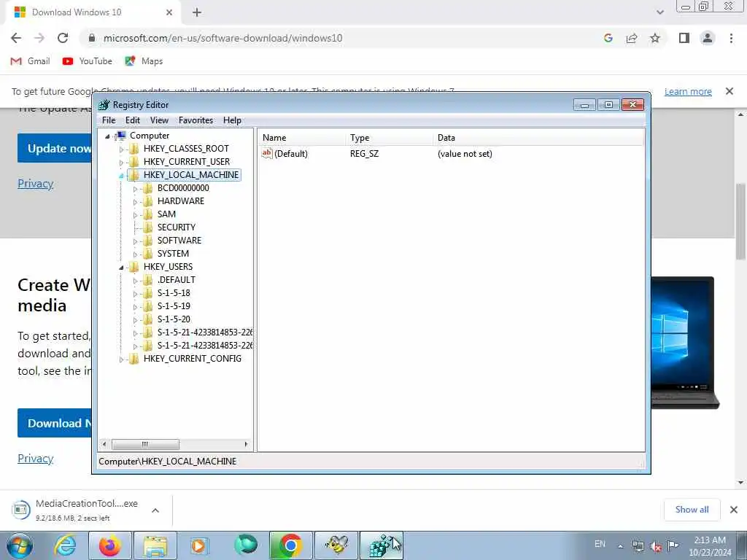747x560 pixels.
Task: Select the SECURITY folder icon
Action: (x=148, y=227)
